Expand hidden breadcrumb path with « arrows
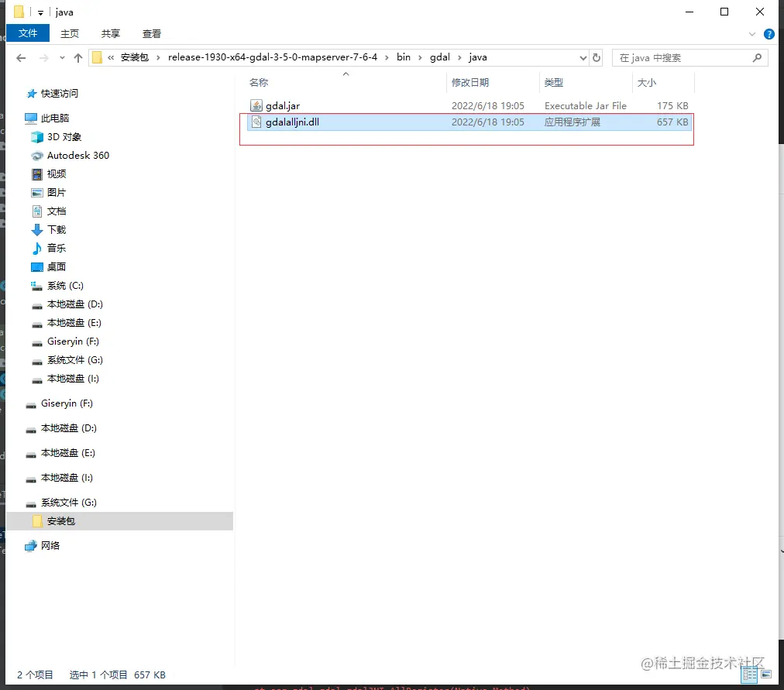Viewport: 784px width, 690px height. 111,58
